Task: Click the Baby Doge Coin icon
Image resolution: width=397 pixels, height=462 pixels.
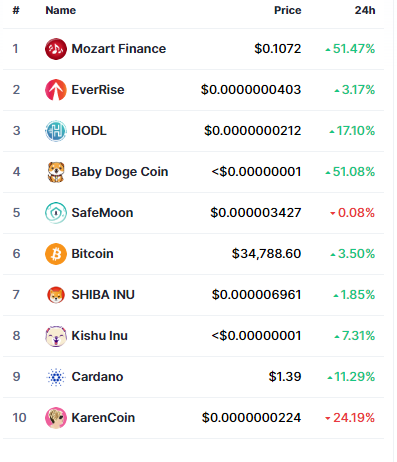Action: tap(56, 172)
